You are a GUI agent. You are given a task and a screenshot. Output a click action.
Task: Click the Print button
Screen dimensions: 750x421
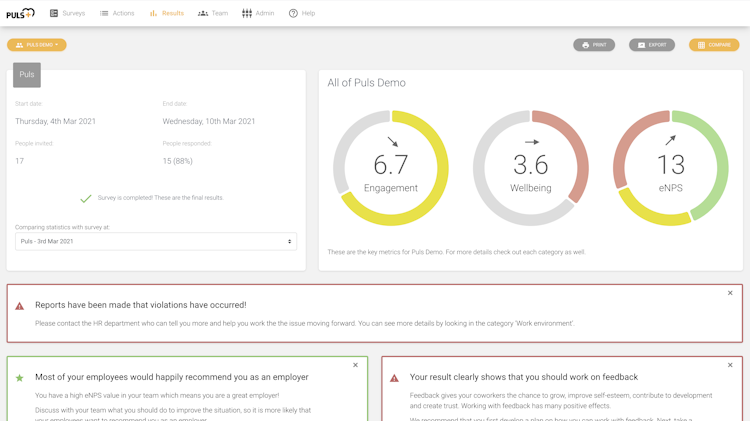click(594, 45)
